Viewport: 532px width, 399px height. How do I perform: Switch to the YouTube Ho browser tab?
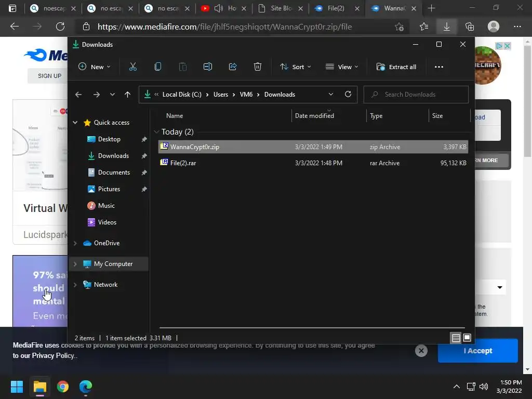[x=224, y=8]
